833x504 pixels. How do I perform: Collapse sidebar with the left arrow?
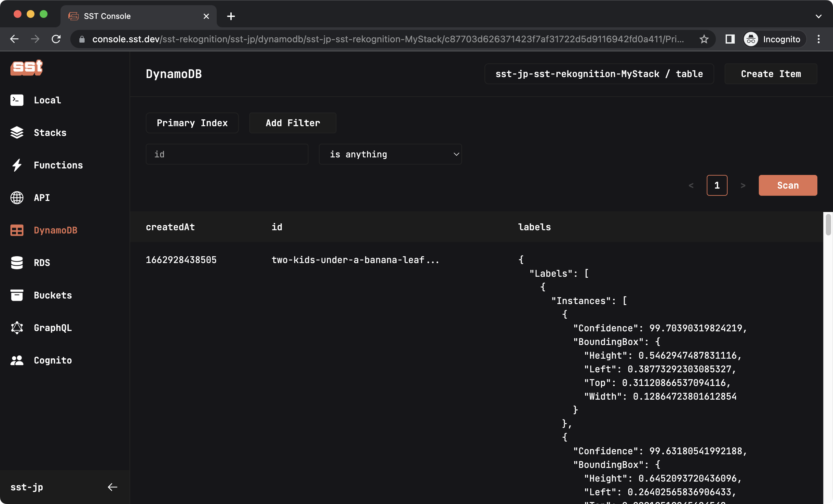pyautogui.click(x=112, y=487)
